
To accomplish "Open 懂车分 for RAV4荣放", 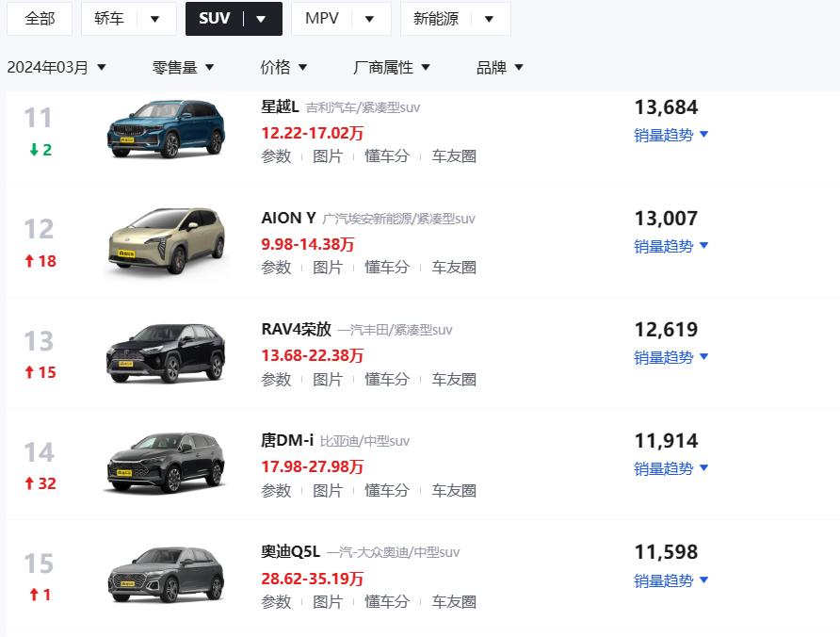I will coord(387,380).
